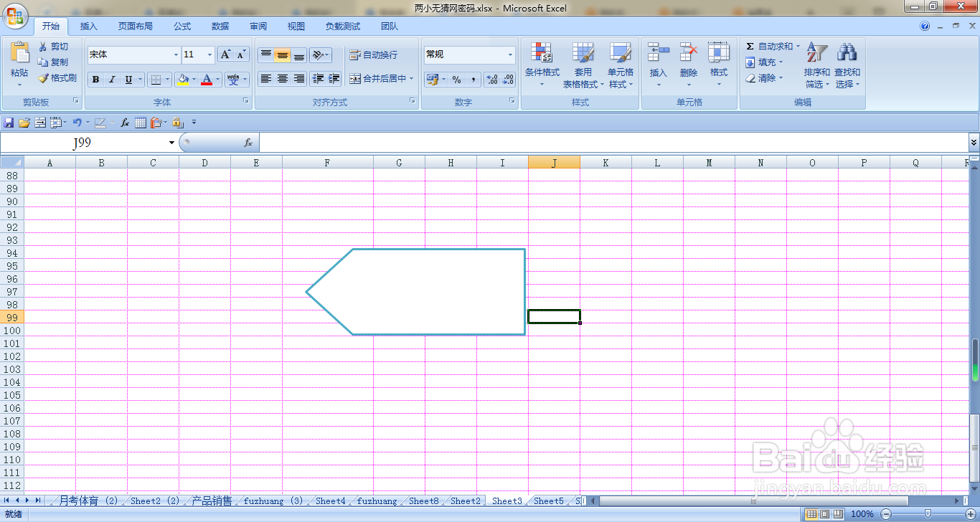
Task: Open Find & Select (查找和选择) binoculars
Action: pos(847,65)
